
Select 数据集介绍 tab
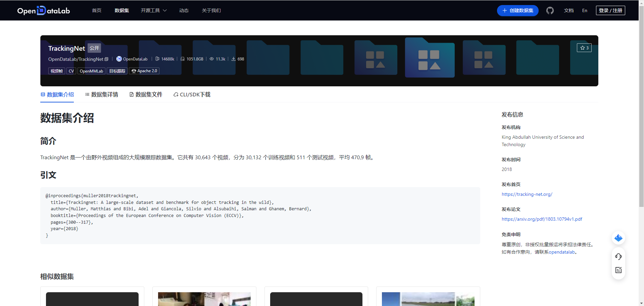[57, 95]
